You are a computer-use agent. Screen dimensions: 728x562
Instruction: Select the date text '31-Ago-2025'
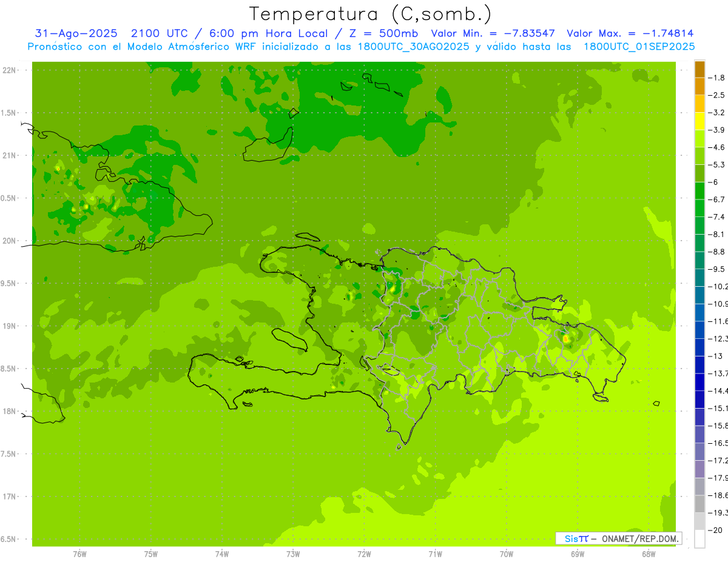76,33
